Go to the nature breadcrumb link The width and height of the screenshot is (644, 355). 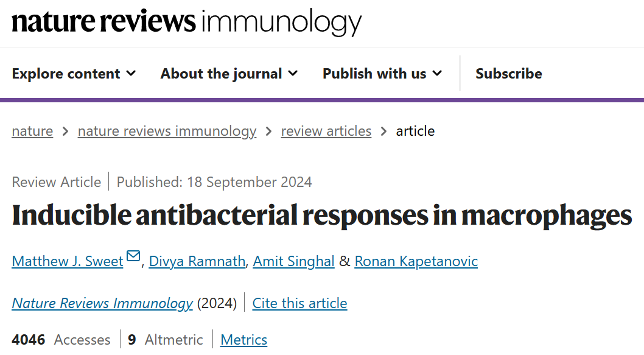pyautogui.click(x=32, y=131)
